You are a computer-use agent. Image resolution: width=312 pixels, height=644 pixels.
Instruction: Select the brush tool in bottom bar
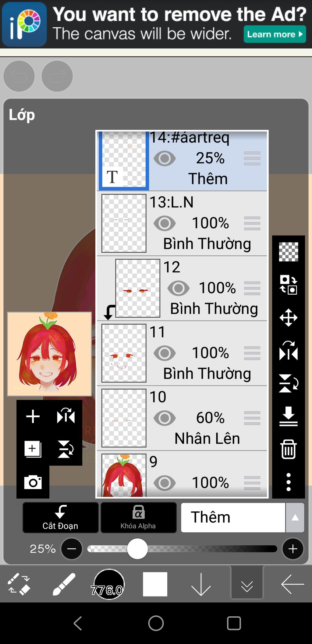click(x=64, y=584)
